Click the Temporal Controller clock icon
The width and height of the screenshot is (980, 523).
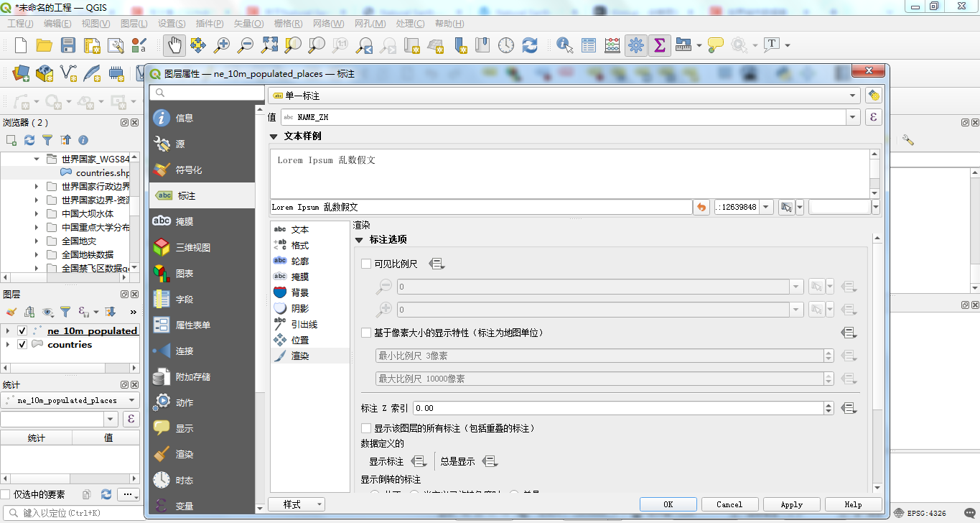[x=506, y=45]
